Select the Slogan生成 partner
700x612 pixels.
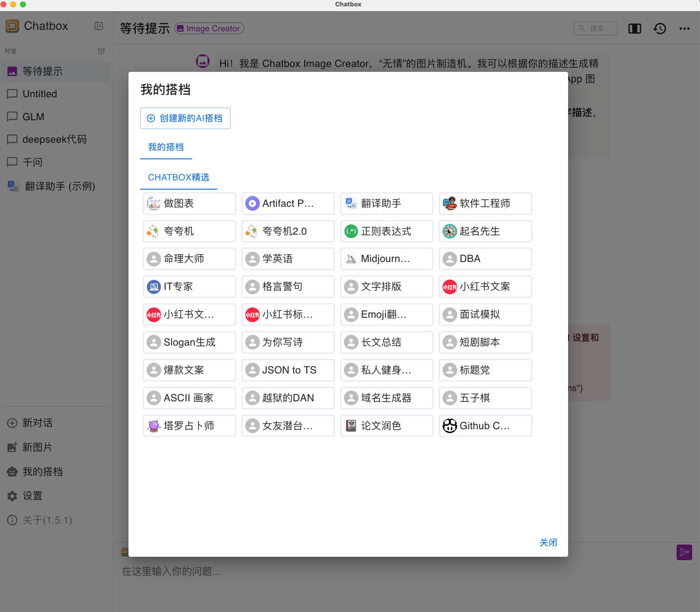190,342
